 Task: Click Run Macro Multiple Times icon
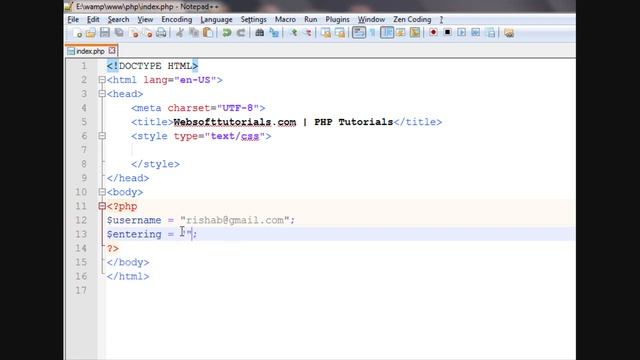pyautogui.click(x=476, y=33)
